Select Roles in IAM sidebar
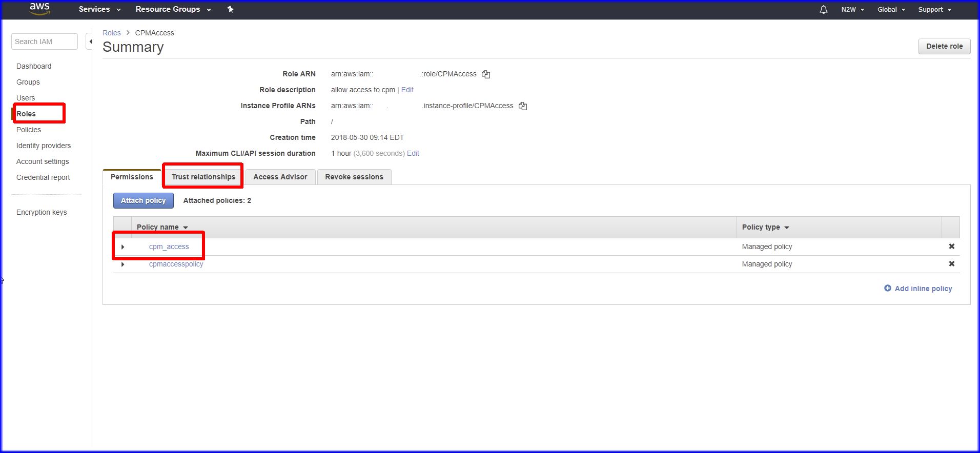Viewport: 980px width, 453px height. coord(26,114)
